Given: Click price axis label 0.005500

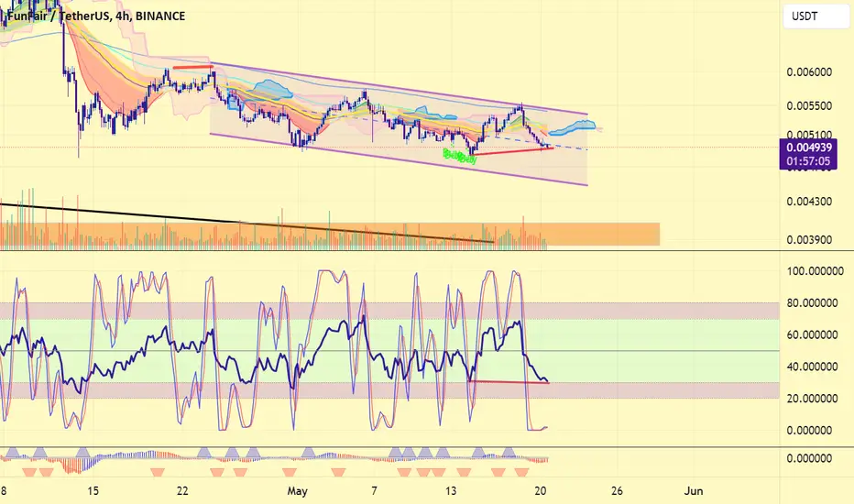Looking at the screenshot, I should pyautogui.click(x=809, y=105).
